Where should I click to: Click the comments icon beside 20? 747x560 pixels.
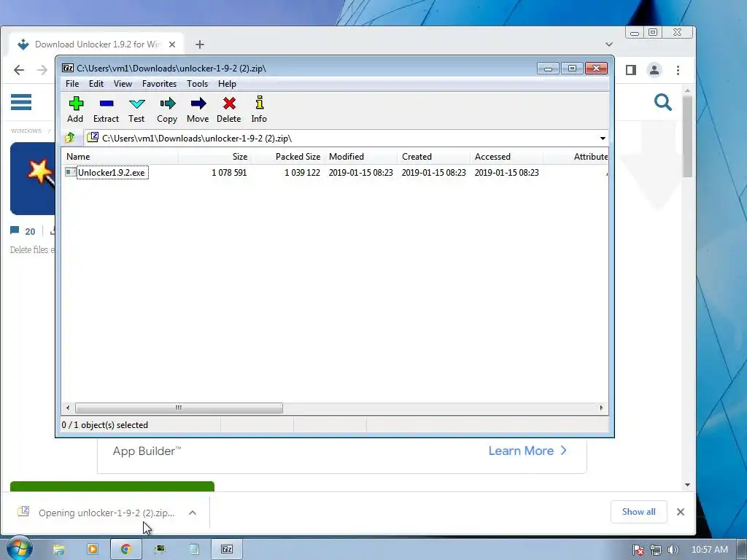(15, 231)
